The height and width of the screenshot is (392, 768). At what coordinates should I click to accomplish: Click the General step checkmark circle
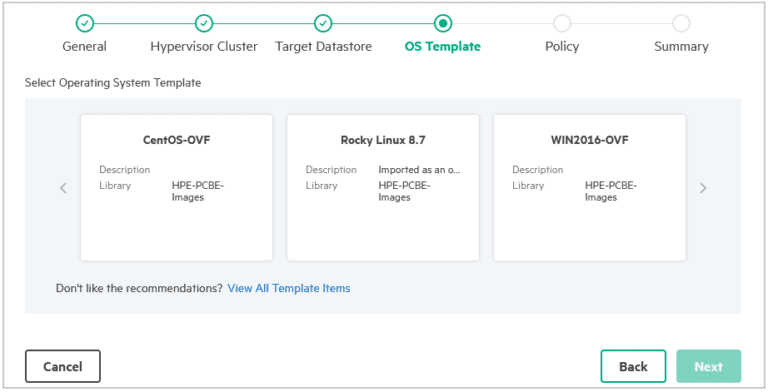pyautogui.click(x=85, y=23)
